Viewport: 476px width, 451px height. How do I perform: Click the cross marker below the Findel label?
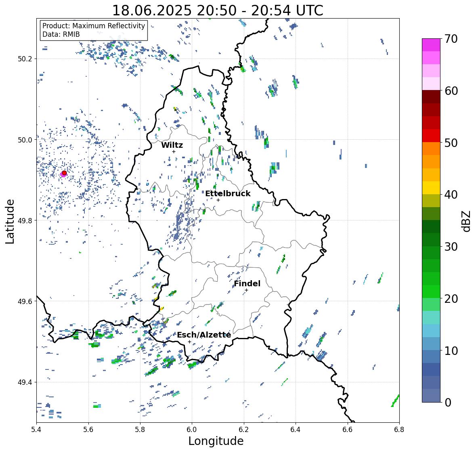click(x=247, y=290)
